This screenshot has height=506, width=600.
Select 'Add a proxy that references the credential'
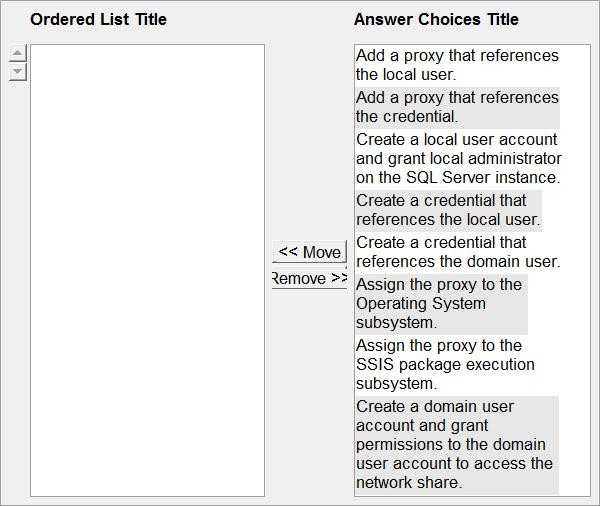click(457, 107)
